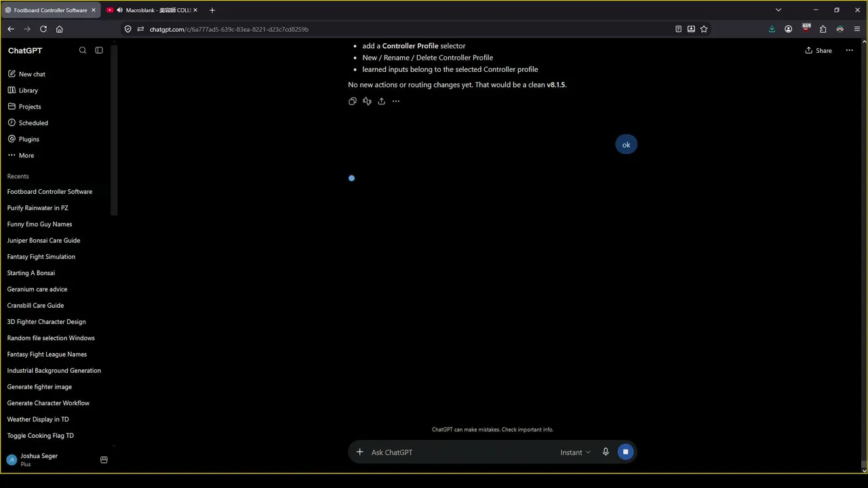
Task: Open the Fantasy Fight Simulation chat
Action: 41,257
